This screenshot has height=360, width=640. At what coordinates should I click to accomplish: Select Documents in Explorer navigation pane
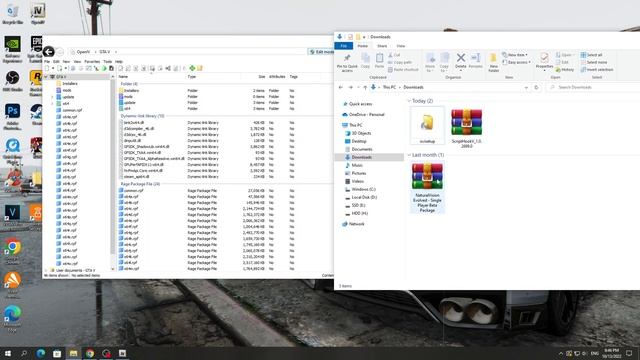tap(358, 149)
